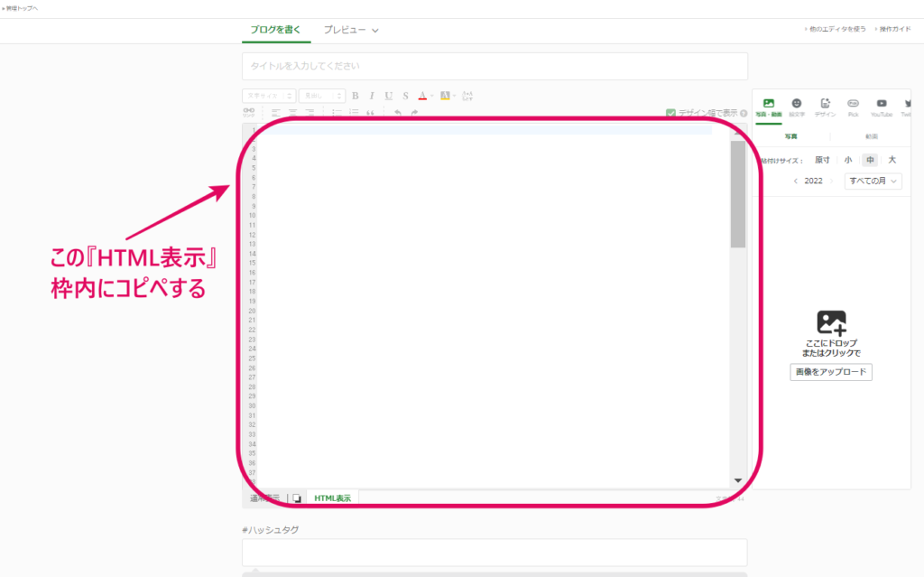Expand the プレビュー dropdown
The image size is (924, 577).
(351, 30)
